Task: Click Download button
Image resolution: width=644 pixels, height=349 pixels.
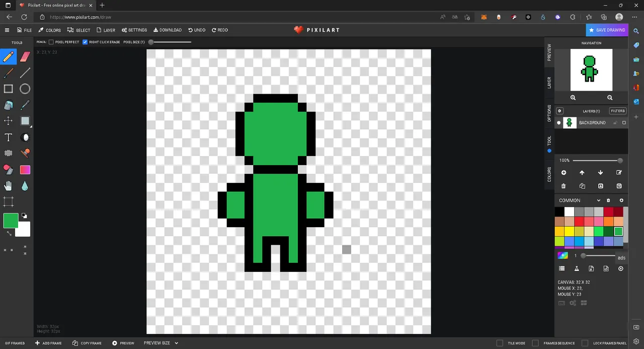Action: click(x=168, y=30)
